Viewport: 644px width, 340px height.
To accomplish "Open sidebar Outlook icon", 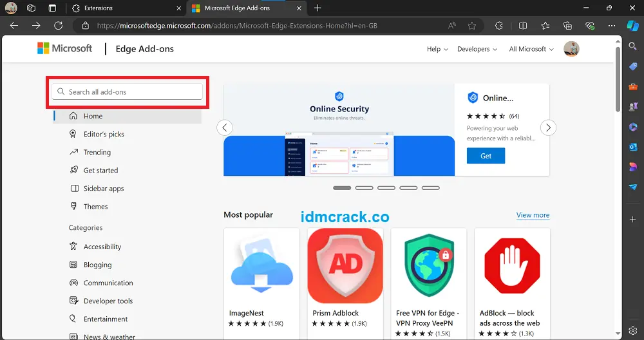I will point(633,147).
